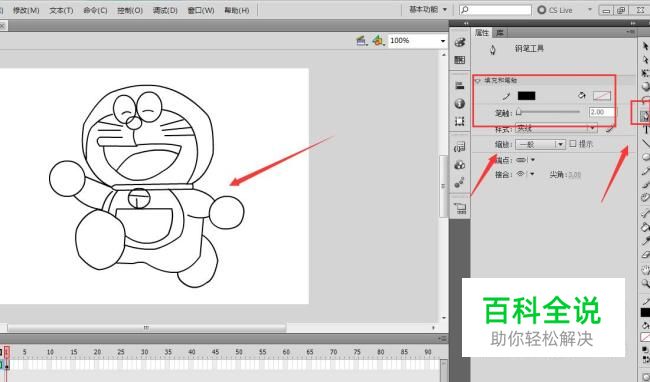Open the Motion Presets panel icon
This screenshot has width=650, height=382.
[x=460, y=183]
